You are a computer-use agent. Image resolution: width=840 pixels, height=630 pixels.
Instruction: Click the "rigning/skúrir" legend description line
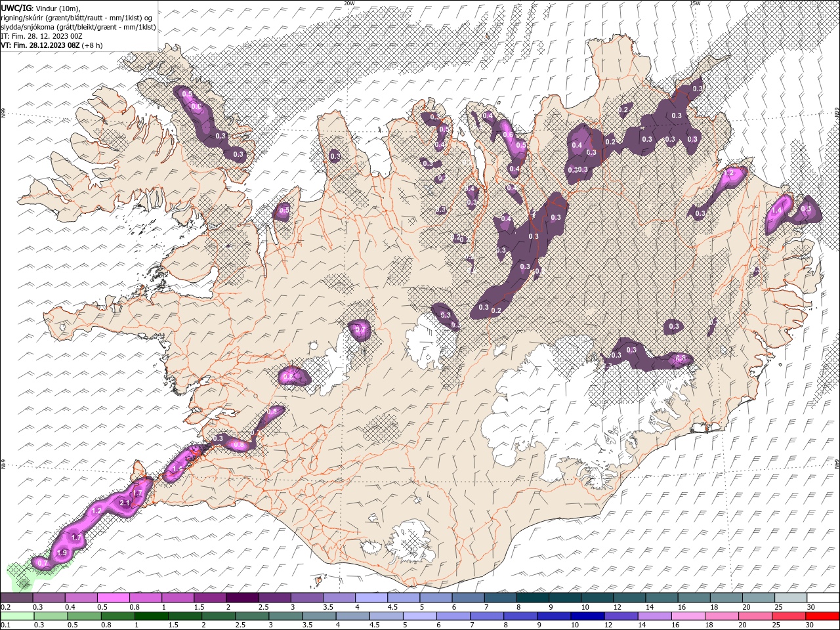pos(77,18)
